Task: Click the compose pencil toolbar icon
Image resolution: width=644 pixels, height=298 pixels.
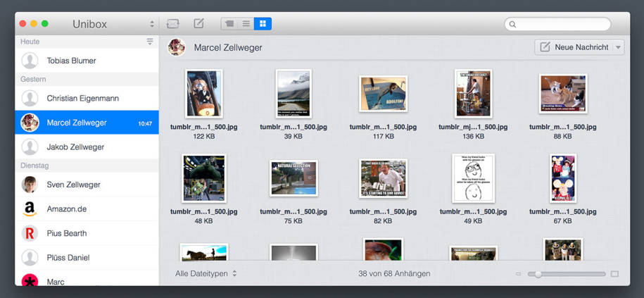Action: 198,23
